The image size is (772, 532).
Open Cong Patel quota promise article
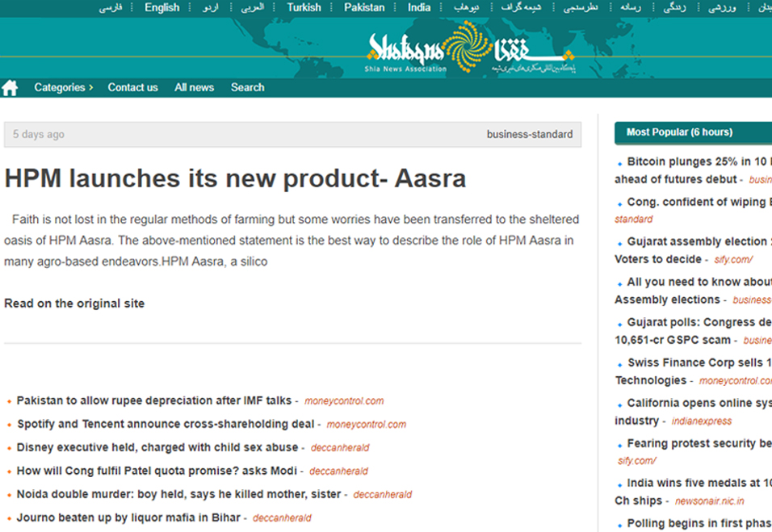coord(157,471)
